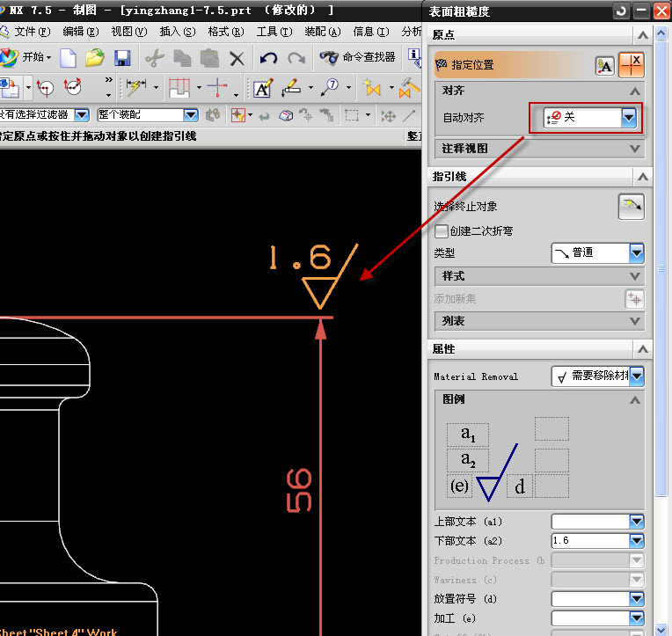Click the origin tool crosshair icon
The height and width of the screenshot is (636, 672).
click(631, 66)
